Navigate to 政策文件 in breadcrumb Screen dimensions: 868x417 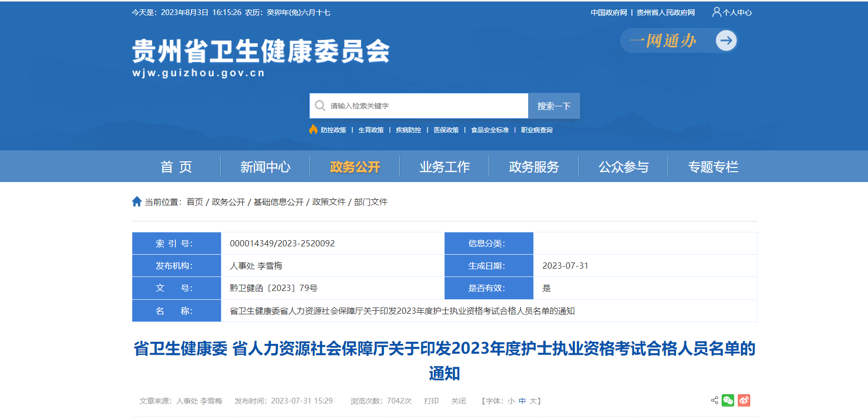(x=328, y=202)
